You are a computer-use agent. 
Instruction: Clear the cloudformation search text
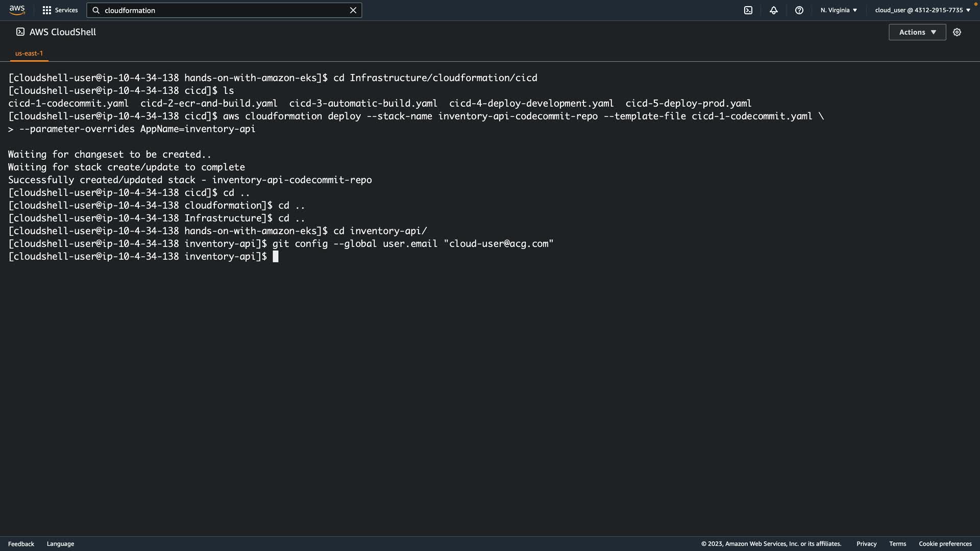[353, 10]
